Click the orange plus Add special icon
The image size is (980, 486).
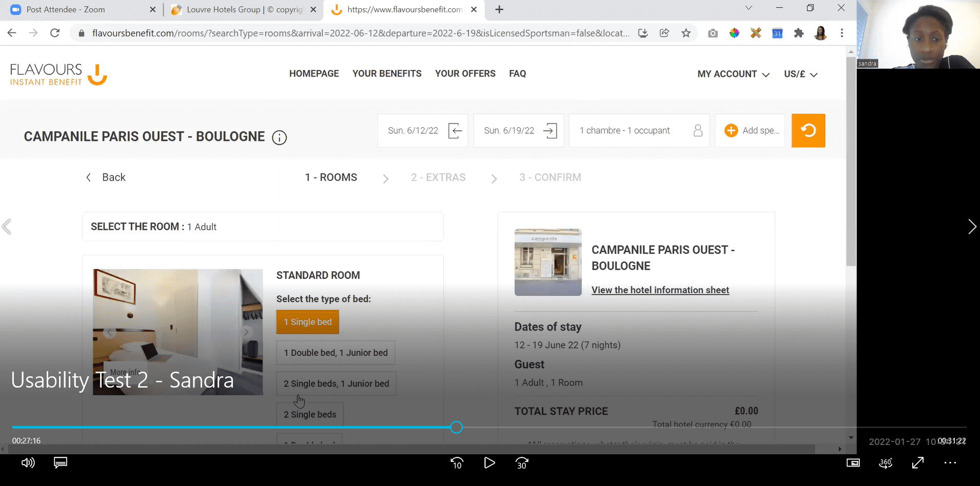(731, 131)
